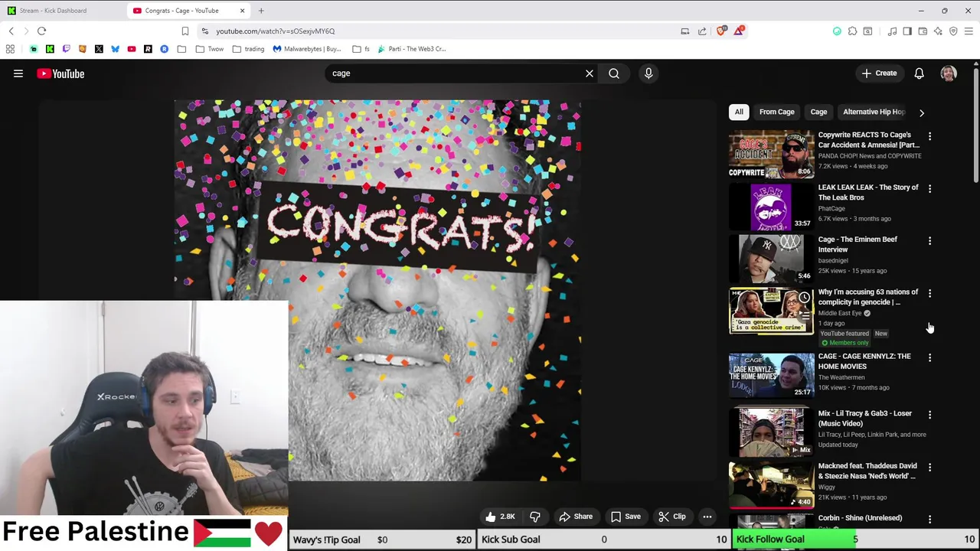Show more filter chips with right arrow
Viewport: 980px width, 551px height.
pos(922,112)
